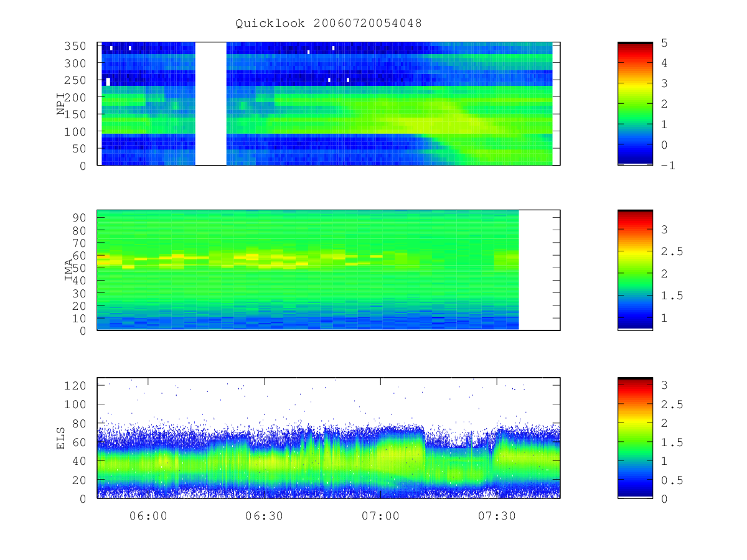The image size is (747, 560).
Task: Click the IMA color scale bar
Action: pos(635,270)
